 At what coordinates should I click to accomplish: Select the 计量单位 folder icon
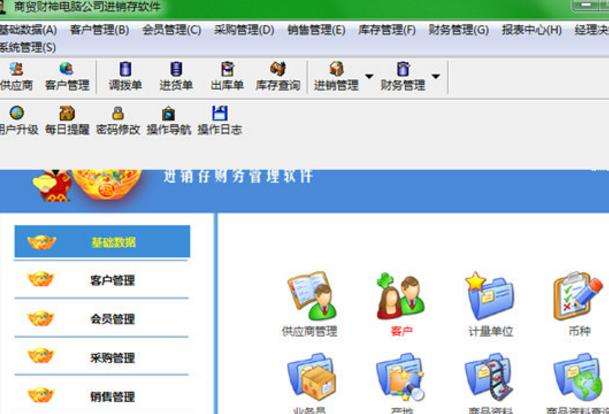point(491,304)
